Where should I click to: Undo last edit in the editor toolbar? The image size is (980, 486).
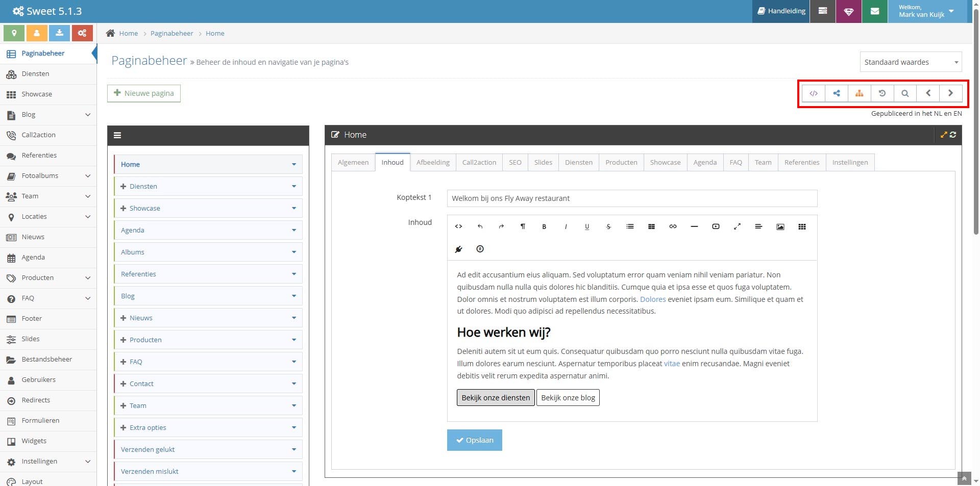click(x=480, y=226)
